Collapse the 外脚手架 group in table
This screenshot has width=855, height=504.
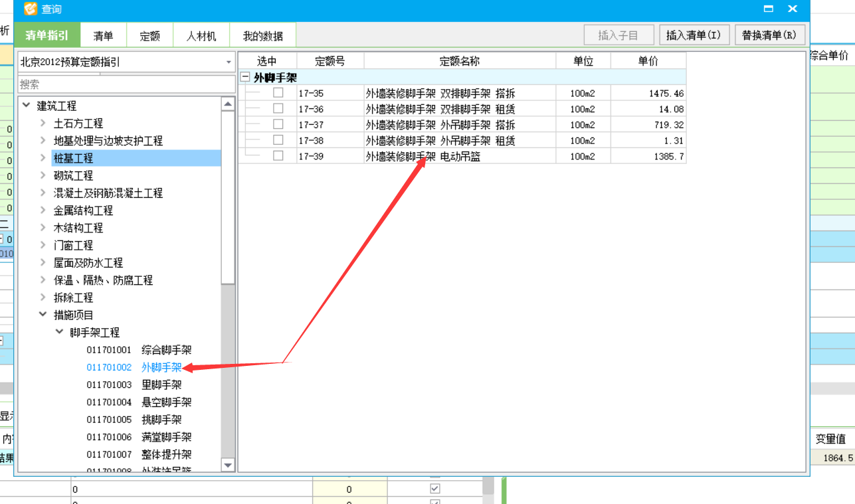245,77
